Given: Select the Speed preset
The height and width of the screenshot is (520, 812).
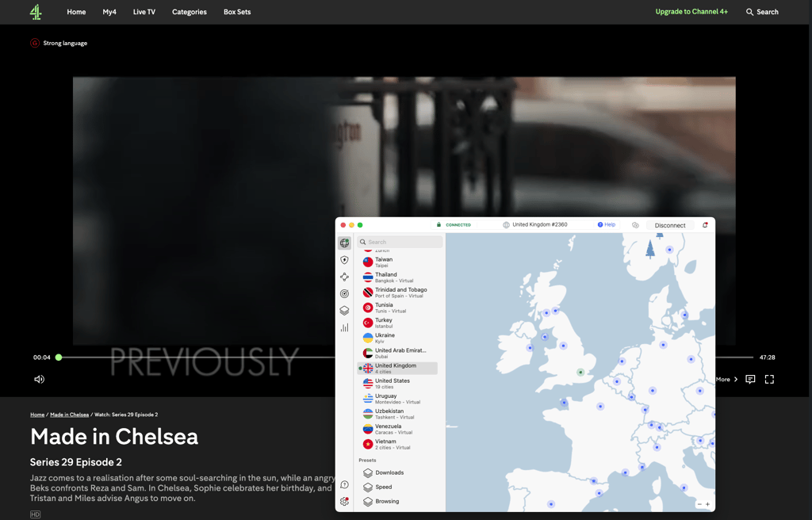Looking at the screenshot, I should point(383,487).
